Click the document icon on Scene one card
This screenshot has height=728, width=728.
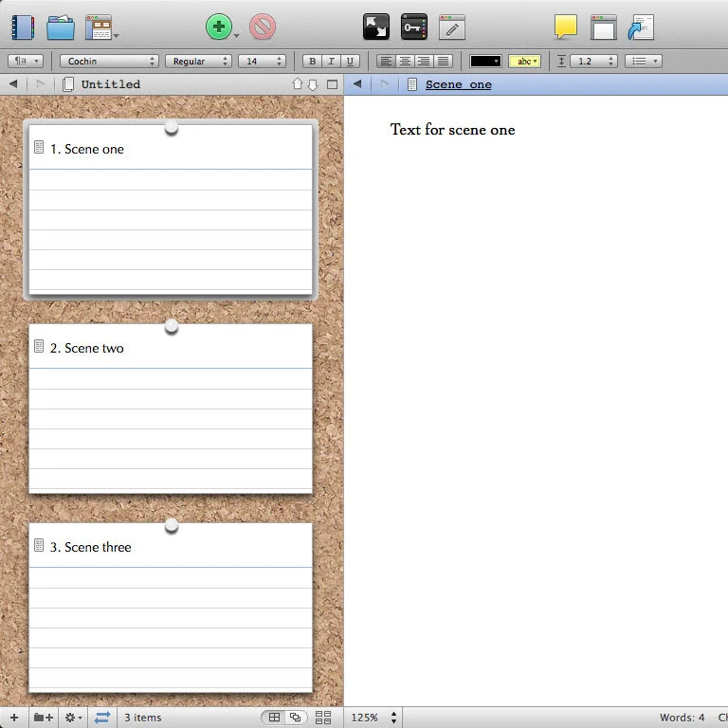[x=39, y=147]
